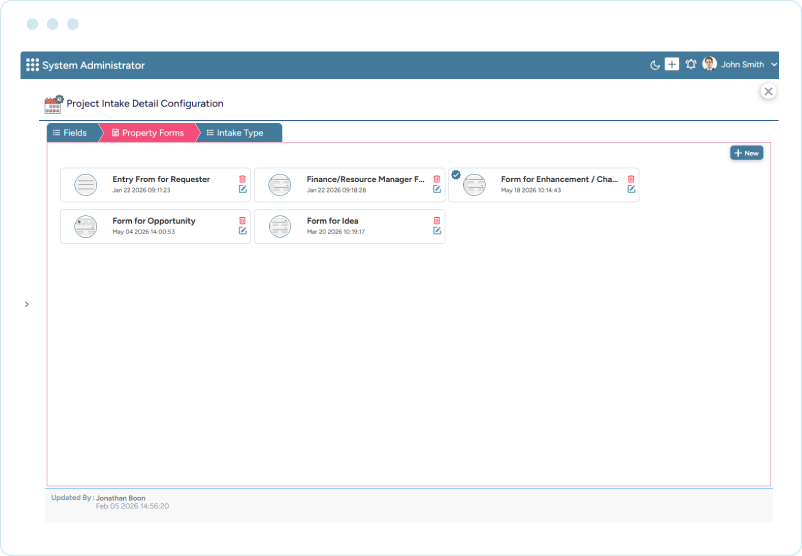This screenshot has width=802, height=556.
Task: Click the plus quick-add icon in header
Action: [x=672, y=64]
